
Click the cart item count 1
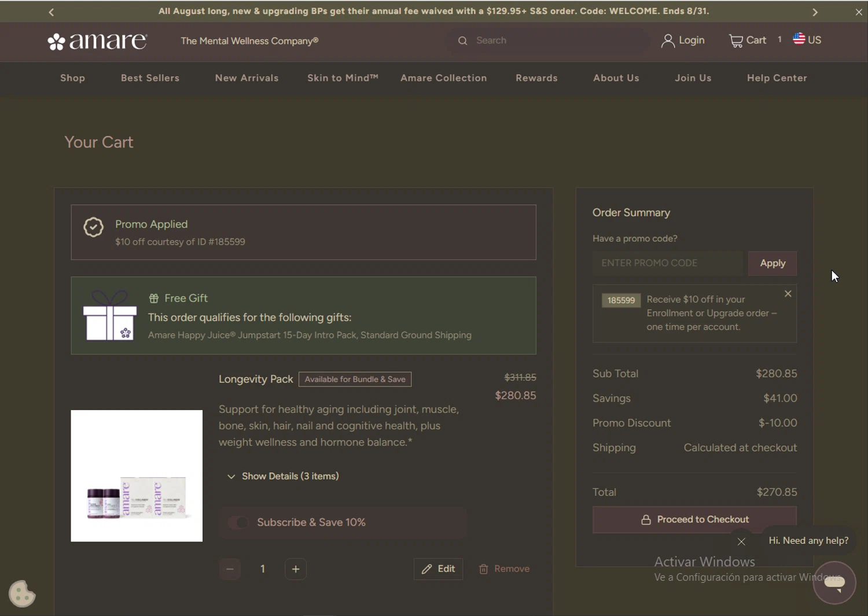779,39
